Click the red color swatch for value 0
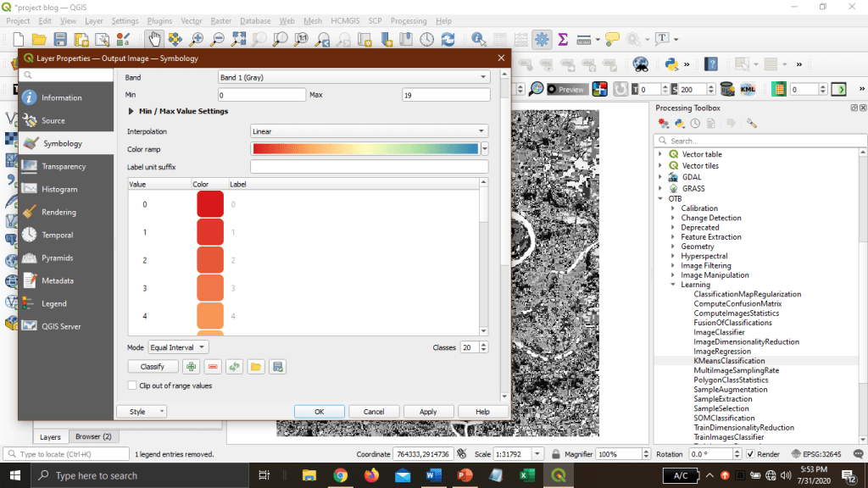The image size is (868, 488). tap(210, 204)
